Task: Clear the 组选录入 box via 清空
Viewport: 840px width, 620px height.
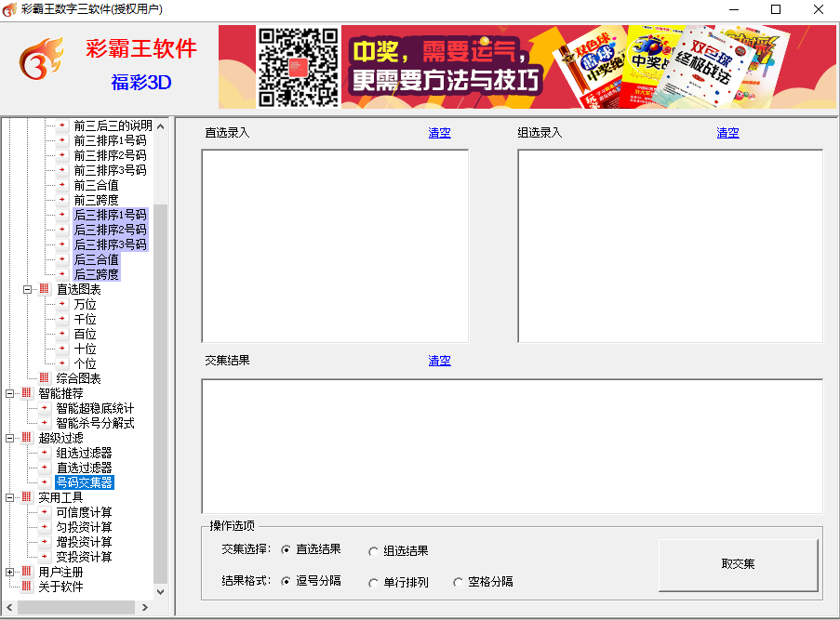Action: pos(727,133)
